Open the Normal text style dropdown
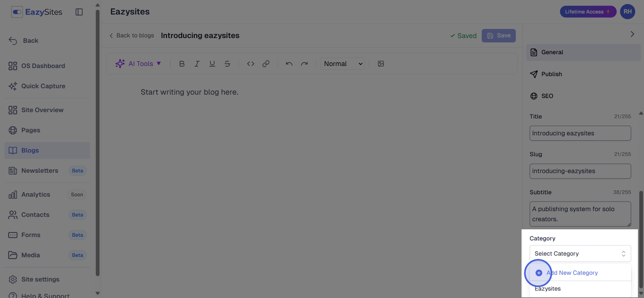Viewport: 644px width, 298px height. [343, 64]
